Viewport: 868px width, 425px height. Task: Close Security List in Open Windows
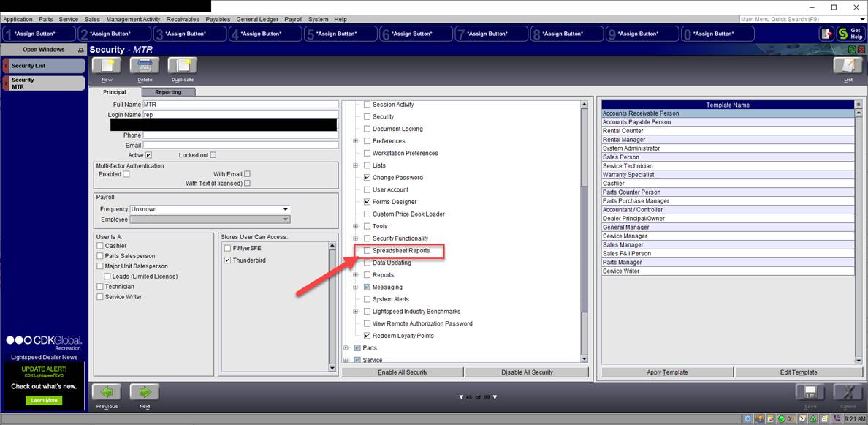(6, 66)
